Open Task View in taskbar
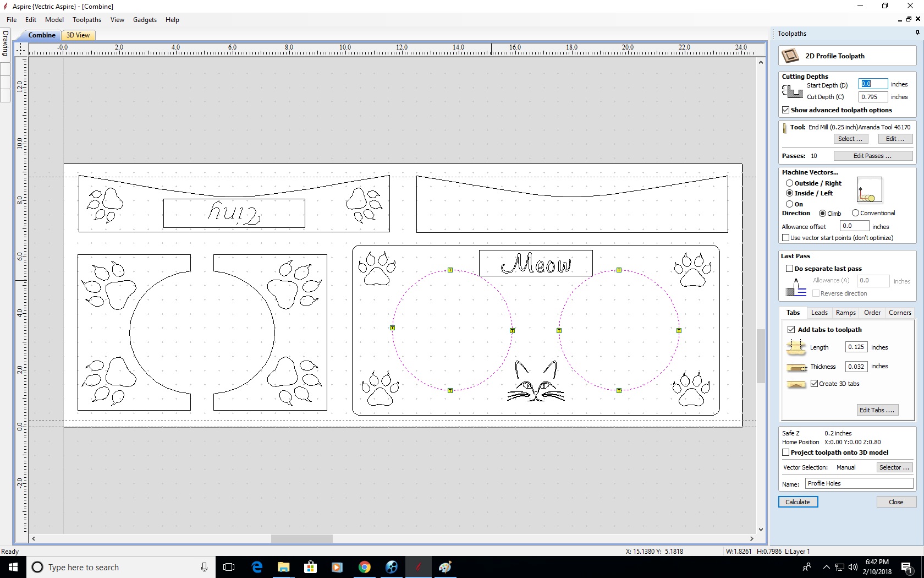The height and width of the screenshot is (578, 924). coord(229,567)
